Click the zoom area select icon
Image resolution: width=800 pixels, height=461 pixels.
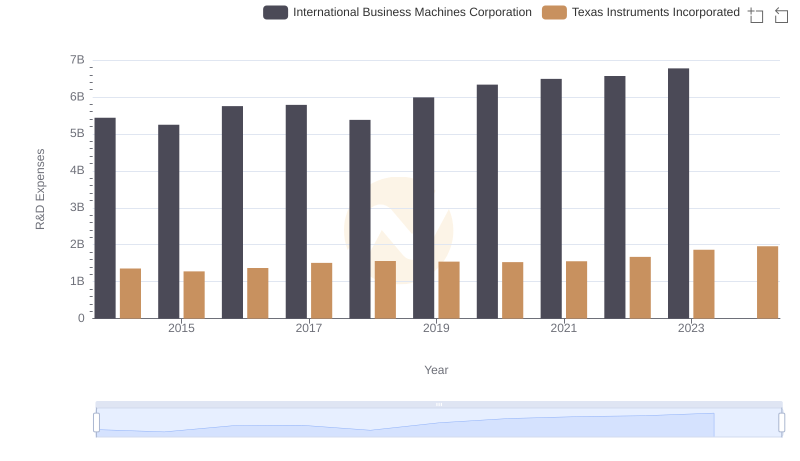[756, 15]
